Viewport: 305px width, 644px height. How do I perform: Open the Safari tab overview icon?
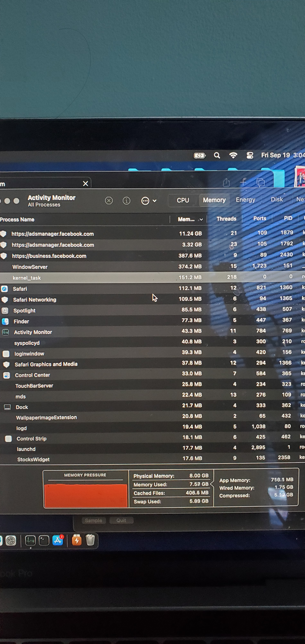(261, 182)
